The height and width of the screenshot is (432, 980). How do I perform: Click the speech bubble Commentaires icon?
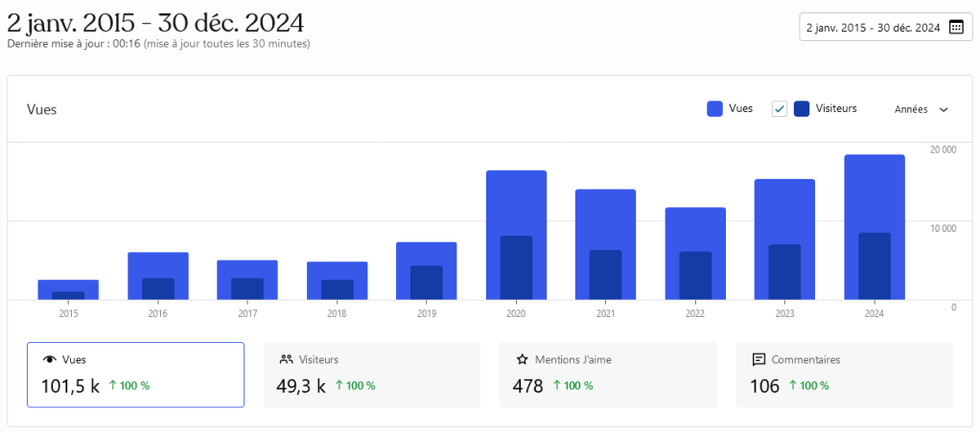click(758, 360)
